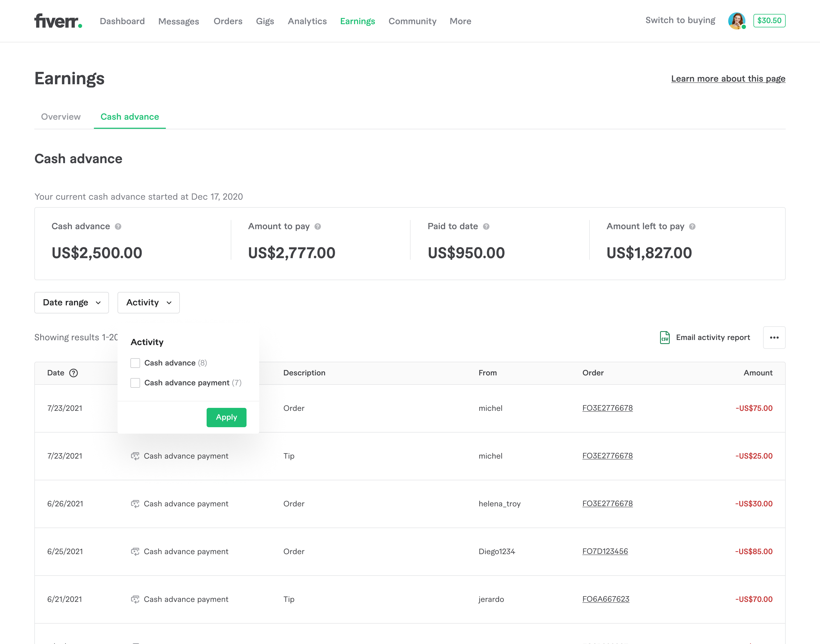Click the Date column help icon

(x=74, y=373)
